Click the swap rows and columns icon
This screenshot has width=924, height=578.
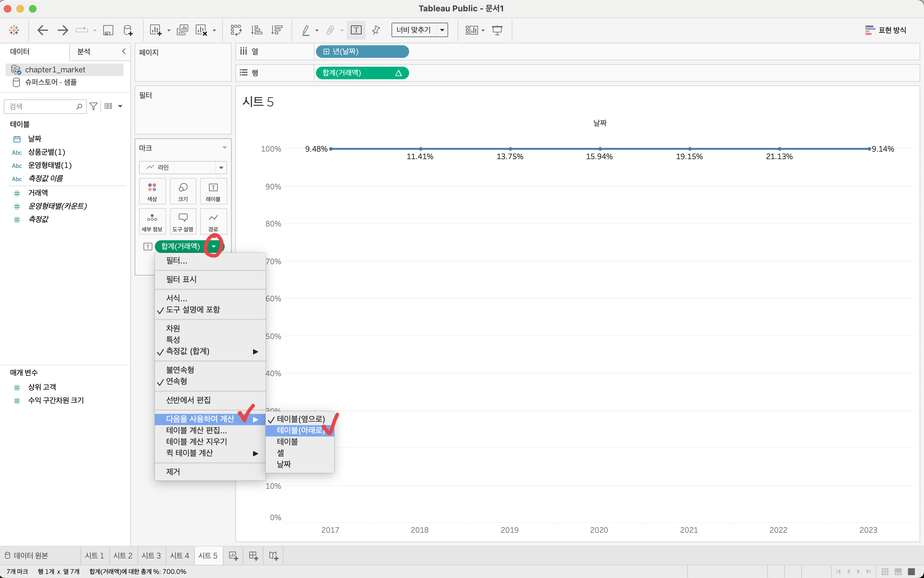[x=236, y=30]
